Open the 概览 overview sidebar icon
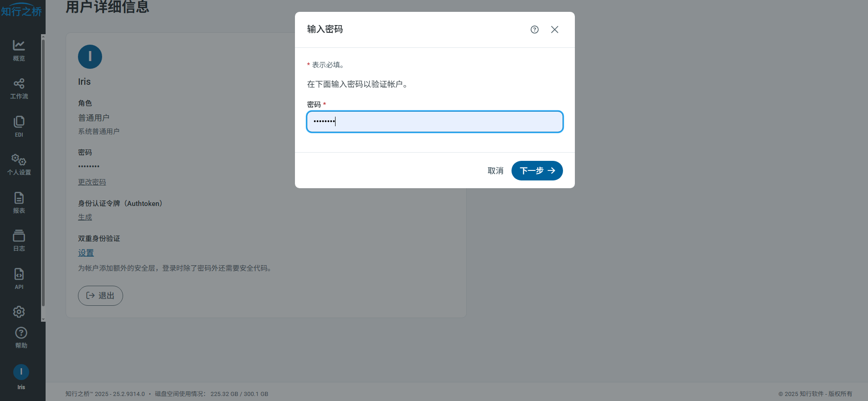868x401 pixels. tap(19, 50)
